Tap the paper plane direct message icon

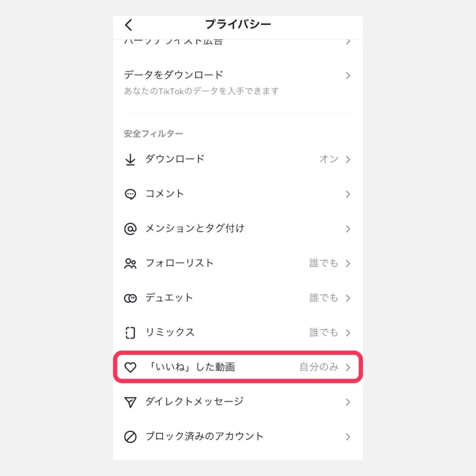point(130,402)
